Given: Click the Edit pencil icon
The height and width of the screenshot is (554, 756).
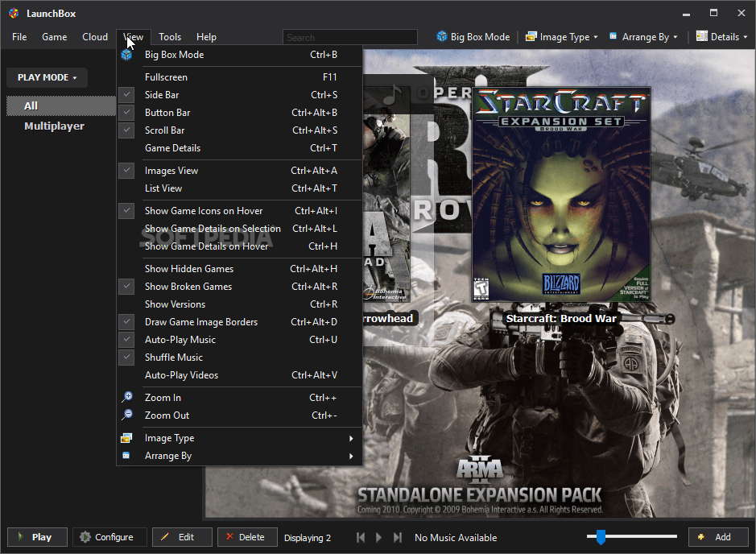Looking at the screenshot, I should (x=164, y=536).
